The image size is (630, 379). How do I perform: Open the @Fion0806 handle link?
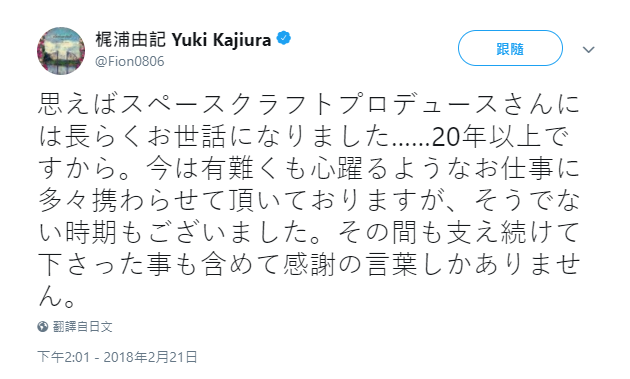pos(129,61)
